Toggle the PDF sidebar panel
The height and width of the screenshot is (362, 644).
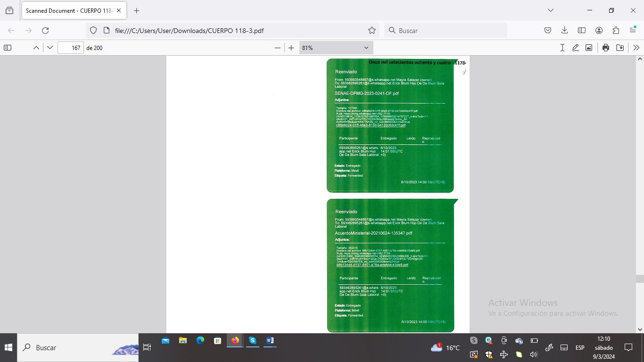pyautogui.click(x=8, y=48)
